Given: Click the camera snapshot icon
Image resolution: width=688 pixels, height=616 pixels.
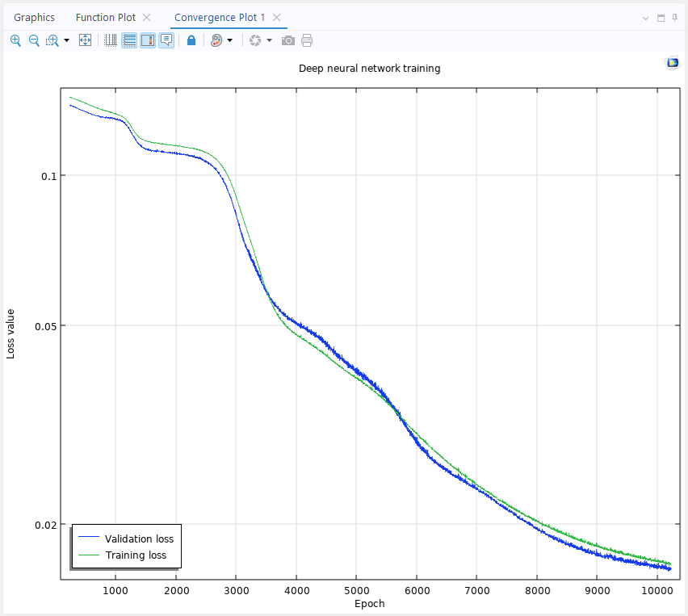Looking at the screenshot, I should pos(288,40).
